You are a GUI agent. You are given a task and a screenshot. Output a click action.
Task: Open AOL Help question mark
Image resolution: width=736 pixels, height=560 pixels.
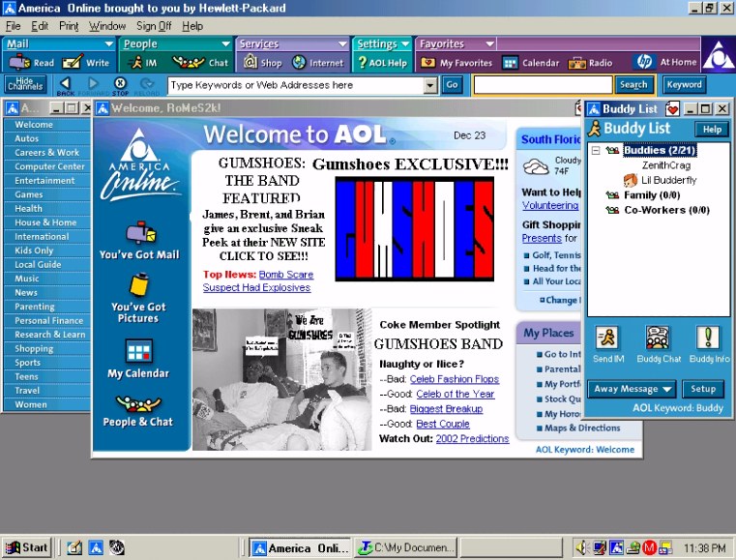(362, 63)
